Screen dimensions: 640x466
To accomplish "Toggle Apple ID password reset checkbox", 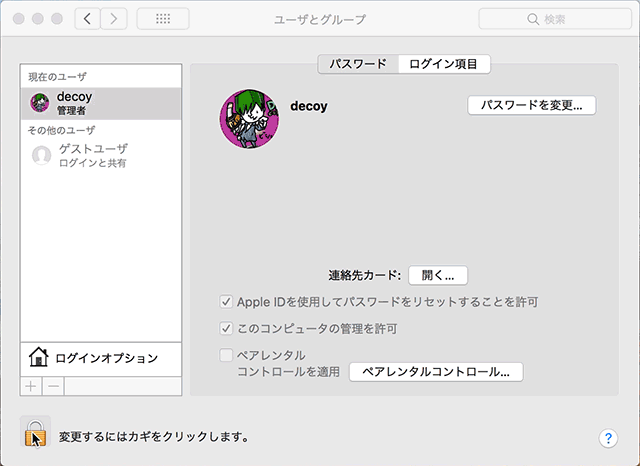I will click(226, 302).
